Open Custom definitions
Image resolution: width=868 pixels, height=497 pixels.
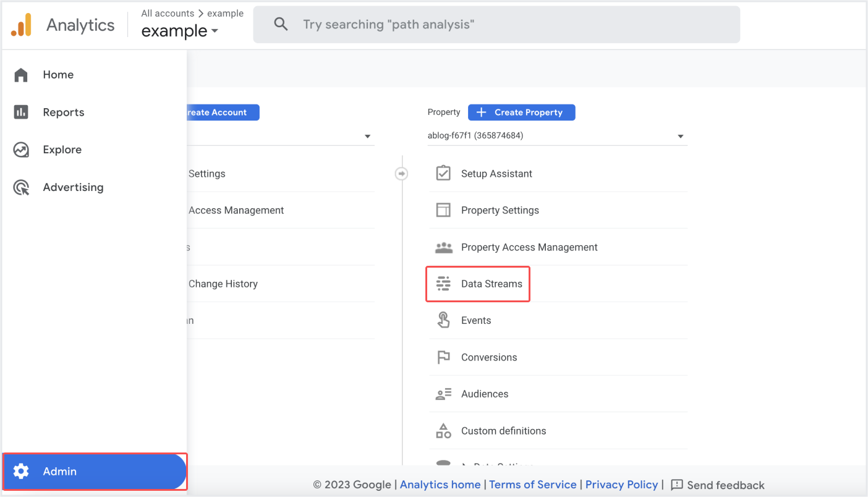(x=558, y=431)
